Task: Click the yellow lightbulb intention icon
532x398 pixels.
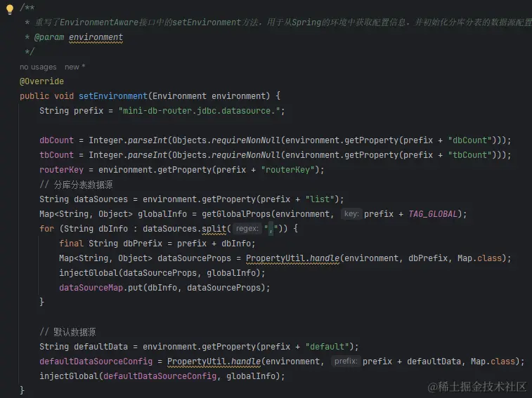Action: [10, 9]
